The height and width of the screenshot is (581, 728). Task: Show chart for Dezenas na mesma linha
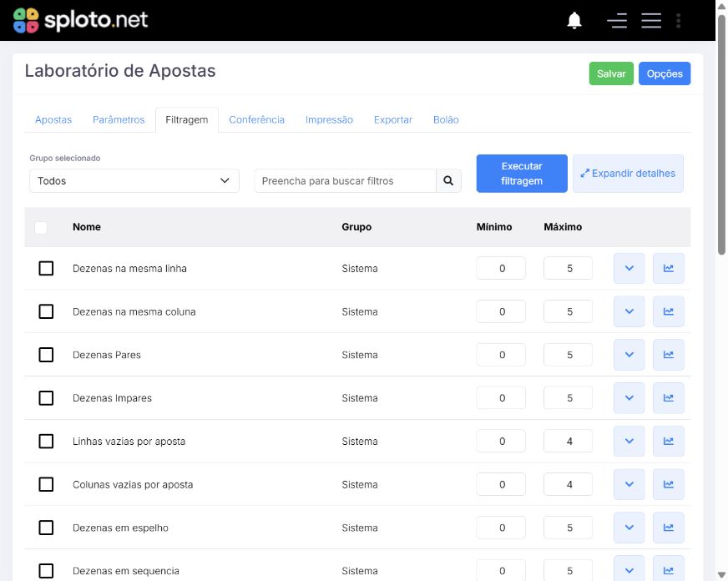[x=668, y=268]
